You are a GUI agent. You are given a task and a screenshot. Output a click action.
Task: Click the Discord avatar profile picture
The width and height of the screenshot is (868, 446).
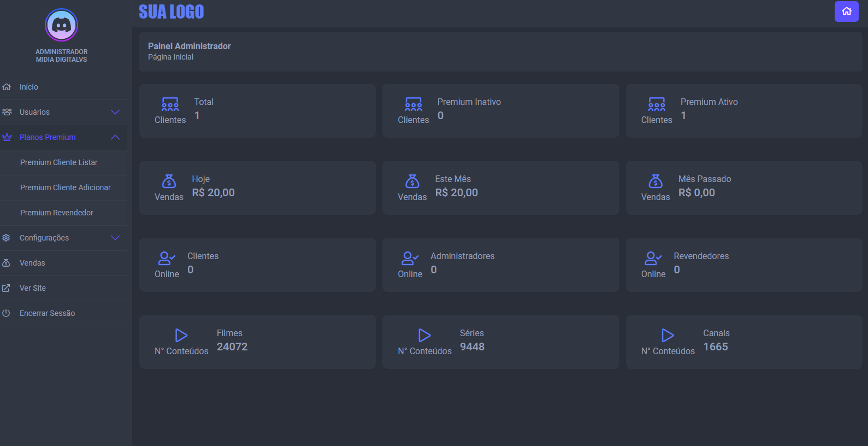click(61, 25)
